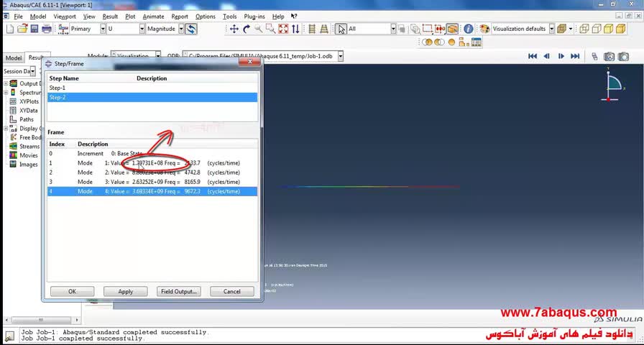The height and width of the screenshot is (345, 644).
Task: Open Visualization defaults dropdown
Action: (x=551, y=29)
